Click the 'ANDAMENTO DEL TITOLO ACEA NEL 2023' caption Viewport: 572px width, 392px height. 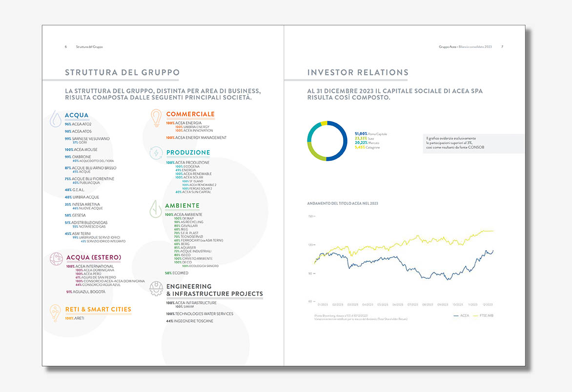343,203
